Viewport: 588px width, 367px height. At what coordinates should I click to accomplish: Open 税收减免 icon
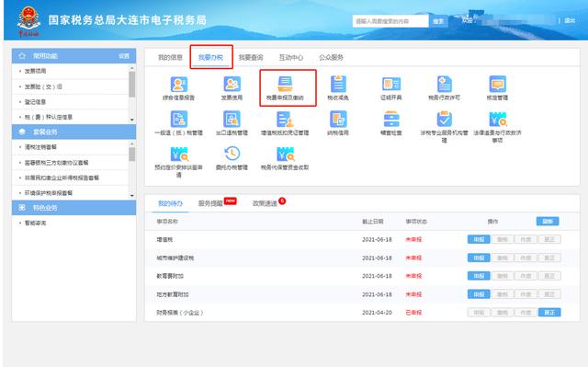[x=338, y=84]
